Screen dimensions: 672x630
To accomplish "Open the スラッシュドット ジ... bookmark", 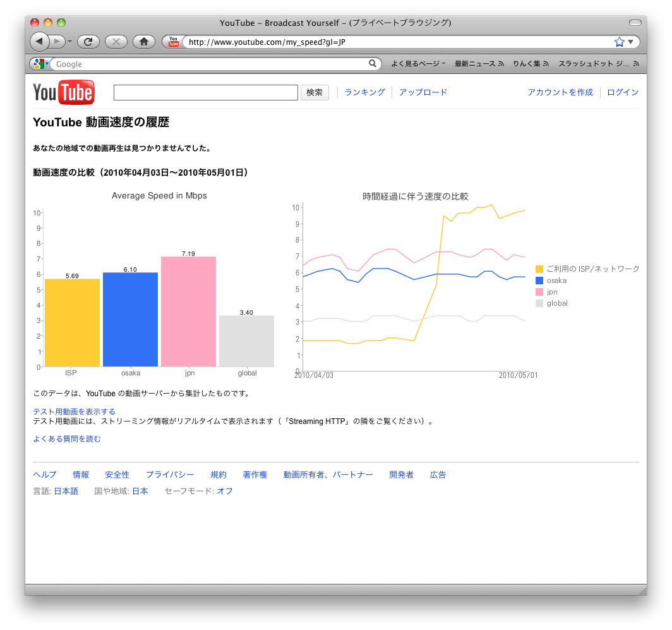I will [x=598, y=64].
